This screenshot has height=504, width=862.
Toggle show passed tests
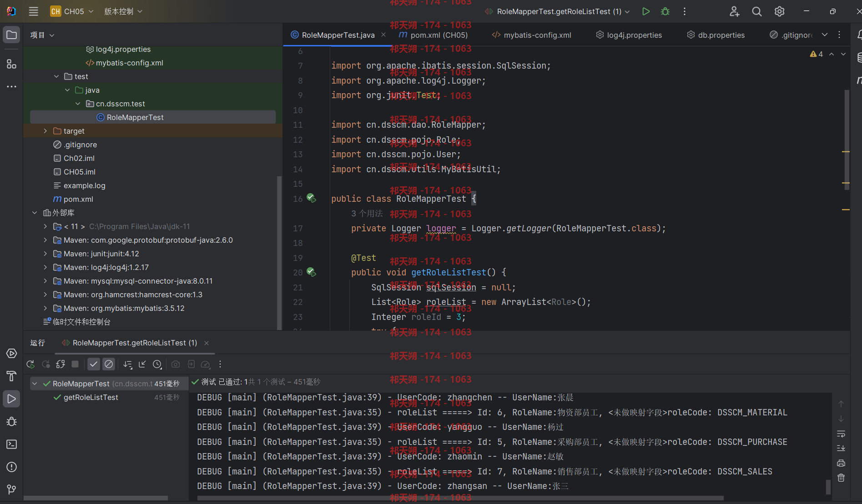click(x=94, y=364)
